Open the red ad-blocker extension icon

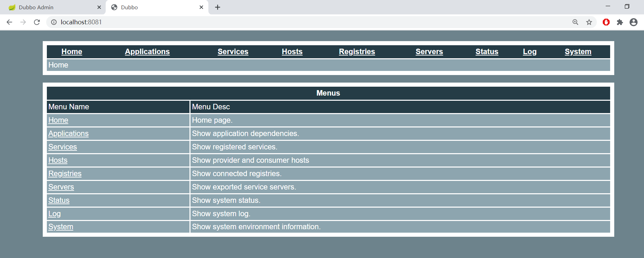pos(606,22)
